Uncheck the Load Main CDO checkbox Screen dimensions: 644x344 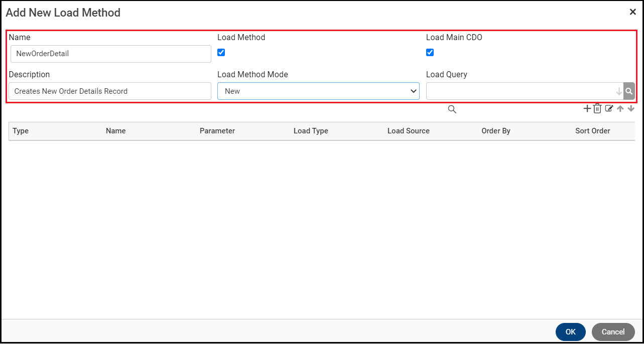click(430, 52)
